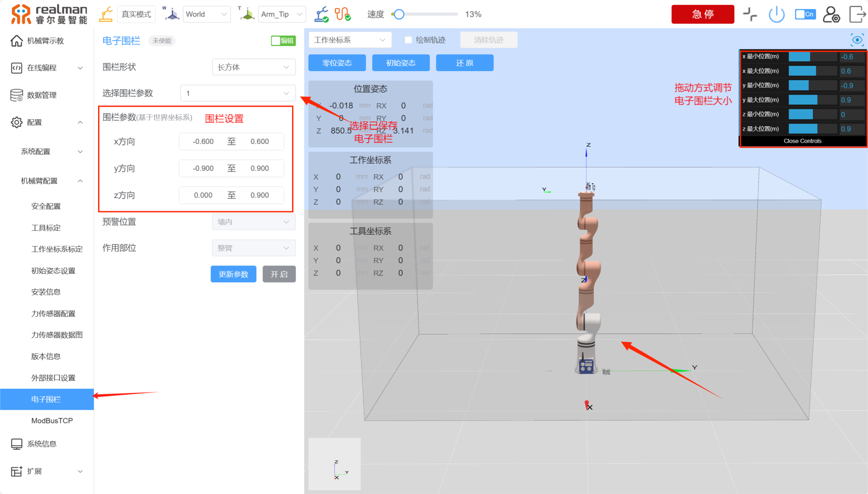Open the World coordinate dropdown
Screen dimensions: 868x494
point(207,14)
